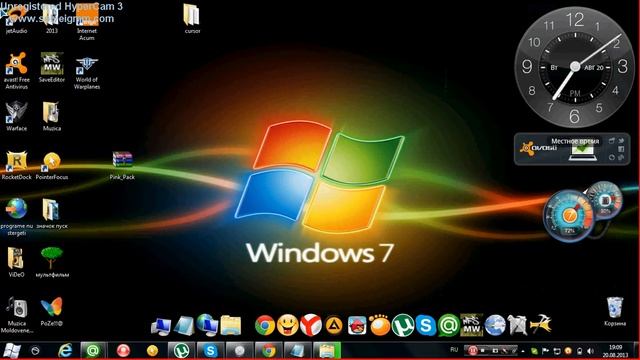Open Internet Explorer from the taskbar
Image resolution: width=640 pixels, height=360 pixels.
click(65, 351)
